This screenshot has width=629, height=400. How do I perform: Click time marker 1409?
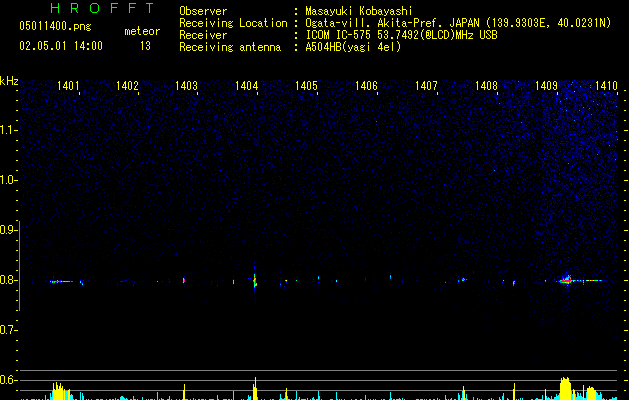[546, 86]
